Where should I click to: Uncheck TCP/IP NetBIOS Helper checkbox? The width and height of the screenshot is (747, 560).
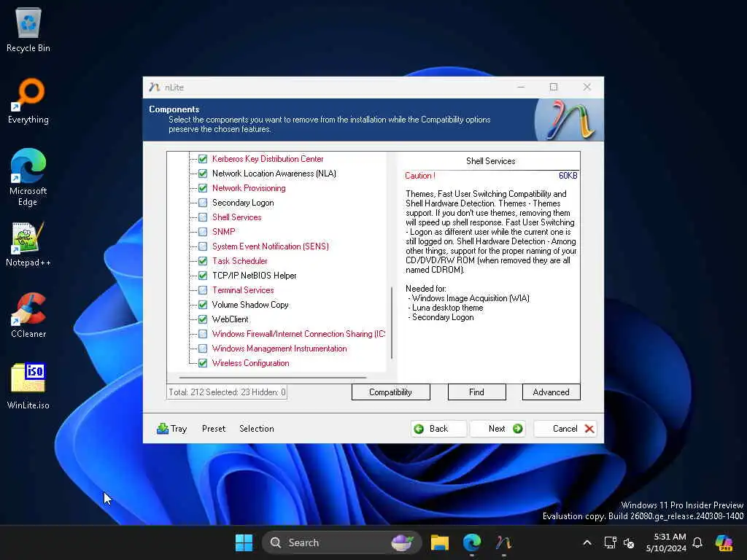(203, 276)
